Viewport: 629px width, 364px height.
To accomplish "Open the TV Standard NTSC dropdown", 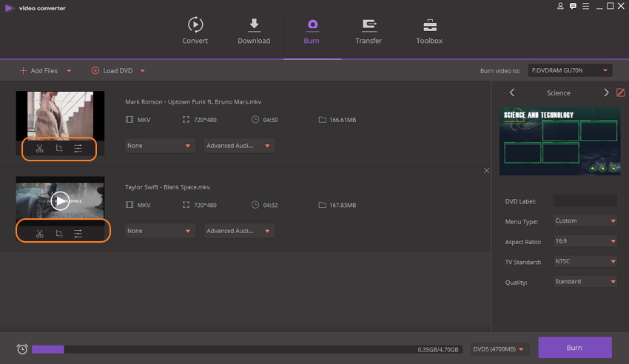I will [x=585, y=262].
